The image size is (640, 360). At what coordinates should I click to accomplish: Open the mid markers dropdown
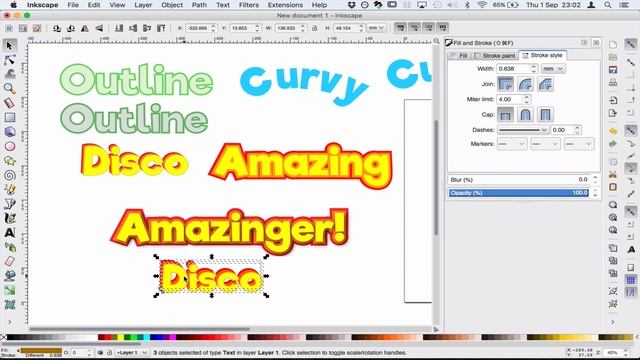[x=545, y=144]
